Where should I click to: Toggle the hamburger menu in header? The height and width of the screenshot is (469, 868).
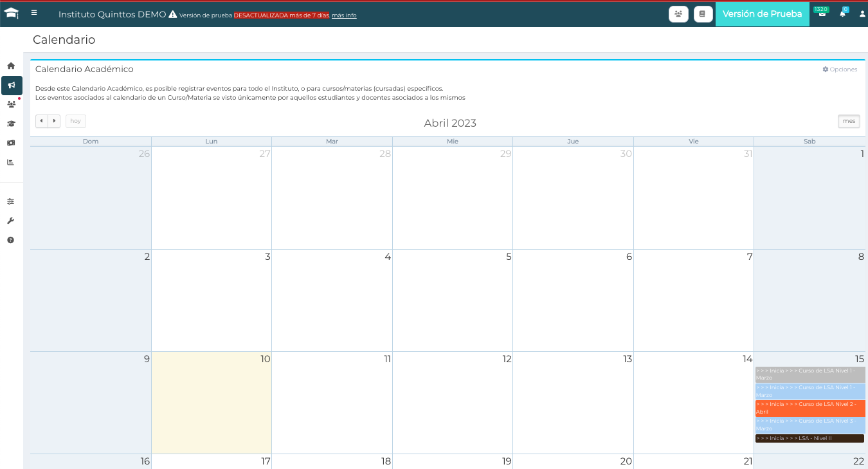pos(34,13)
